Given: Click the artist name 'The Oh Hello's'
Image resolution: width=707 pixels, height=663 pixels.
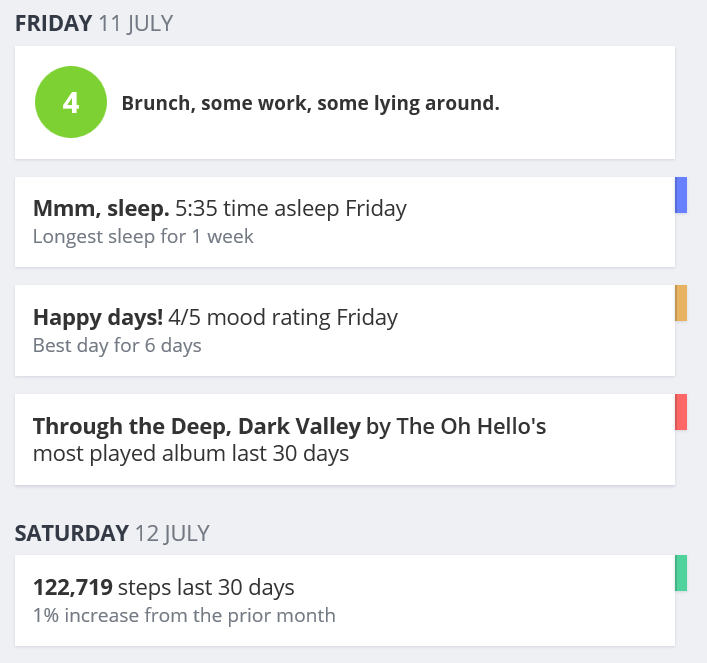Looking at the screenshot, I should coord(472,427).
